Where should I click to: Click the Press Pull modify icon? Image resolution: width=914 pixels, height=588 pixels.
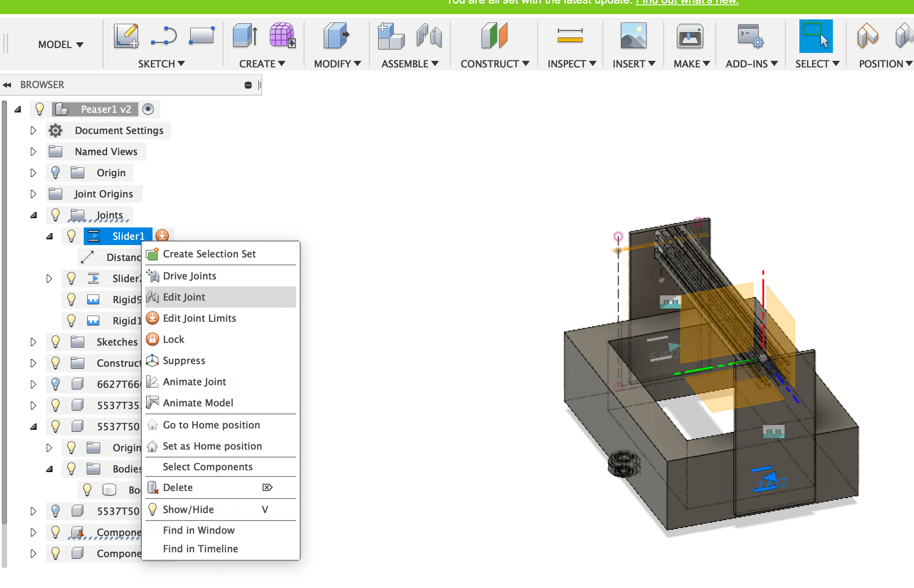(336, 36)
